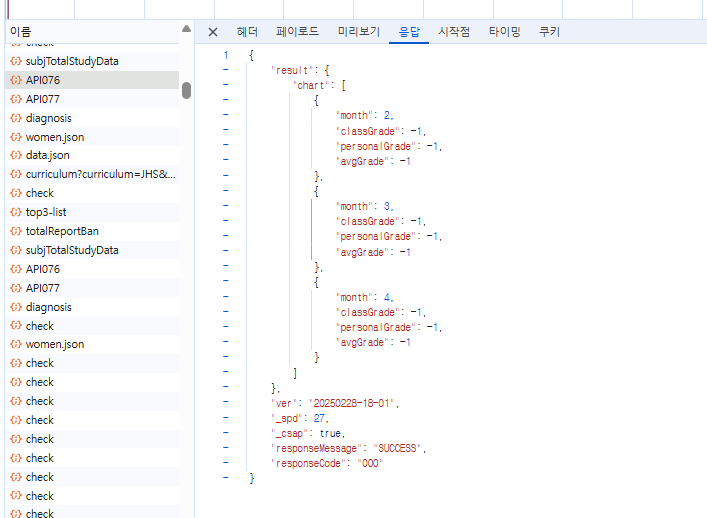Click the icon of highlighted API076 row
The width and height of the screenshot is (707, 518).
pos(15,80)
